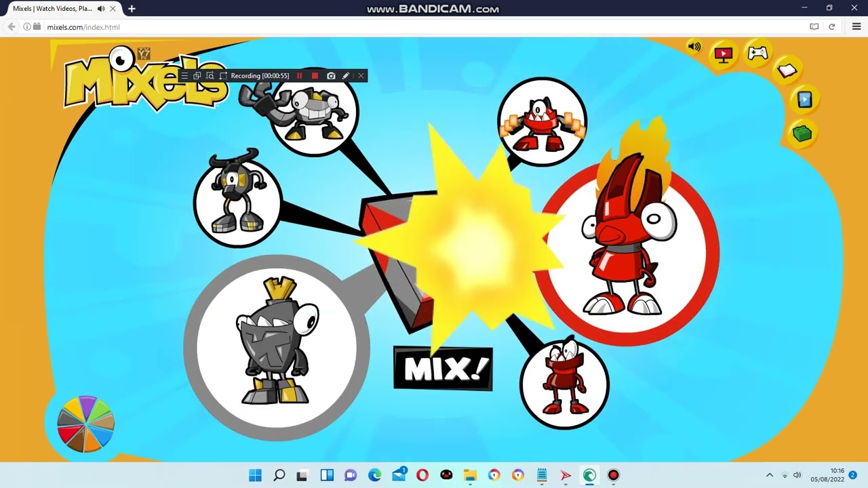868x488 pixels.
Task: Mute the Mixels browser tab audio
Action: pyautogui.click(x=101, y=9)
